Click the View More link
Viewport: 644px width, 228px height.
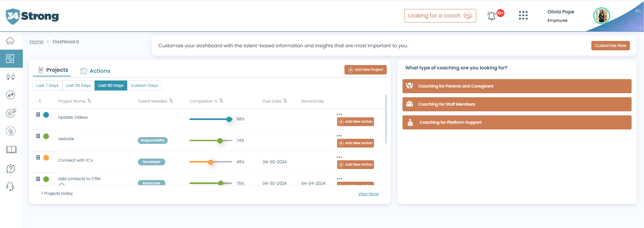[x=368, y=194]
